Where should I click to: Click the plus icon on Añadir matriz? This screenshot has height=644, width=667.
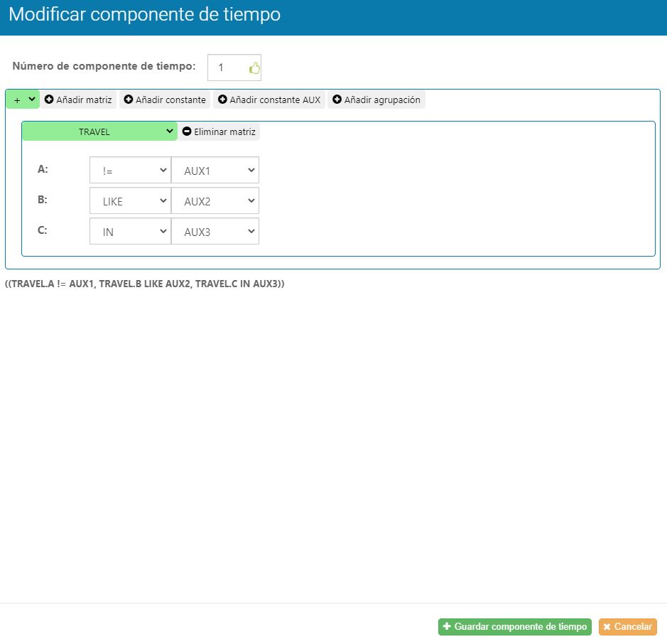[49, 100]
